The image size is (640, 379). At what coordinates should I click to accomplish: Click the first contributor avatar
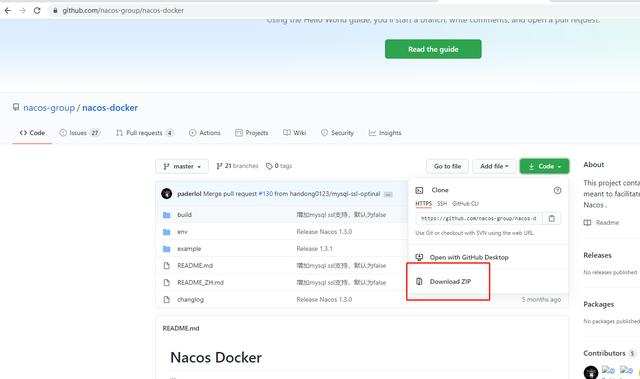pos(591,372)
